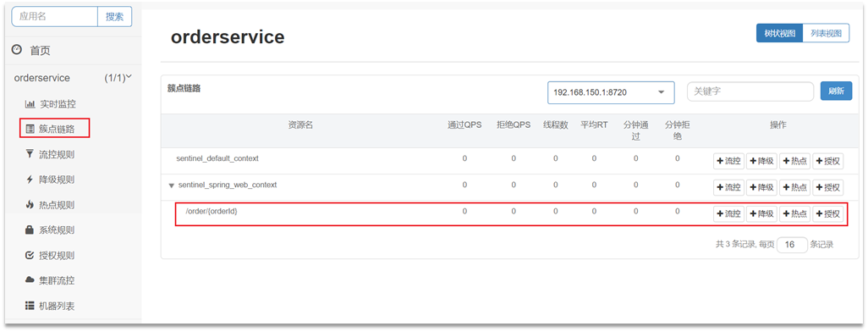
Task: Go to 降级规则 page
Action: [57, 180]
